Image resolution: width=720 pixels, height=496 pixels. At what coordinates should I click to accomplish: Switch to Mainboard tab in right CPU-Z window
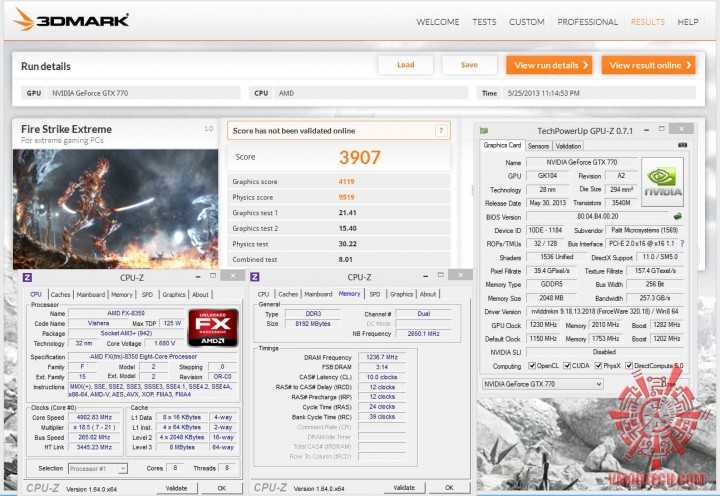(318, 294)
